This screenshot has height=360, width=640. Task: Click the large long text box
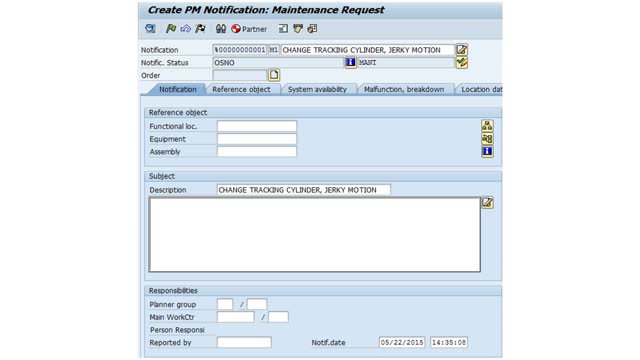click(x=314, y=235)
